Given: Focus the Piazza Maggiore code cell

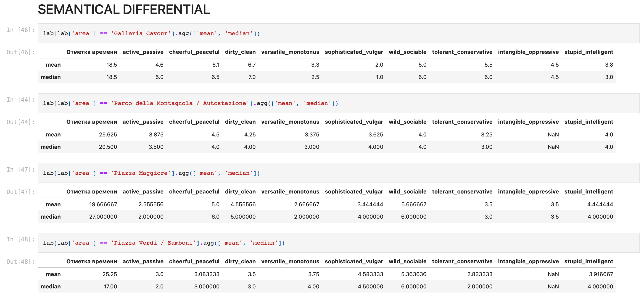Looking at the screenshot, I should [x=338, y=173].
